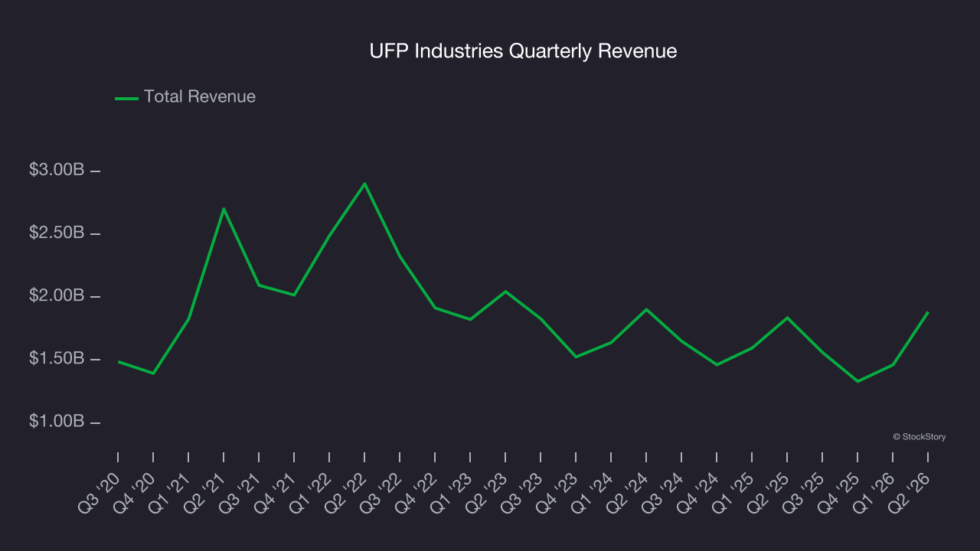Viewport: 980px width, 551px height.
Task: Click the $2.50B y-axis label
Action: click(57, 233)
